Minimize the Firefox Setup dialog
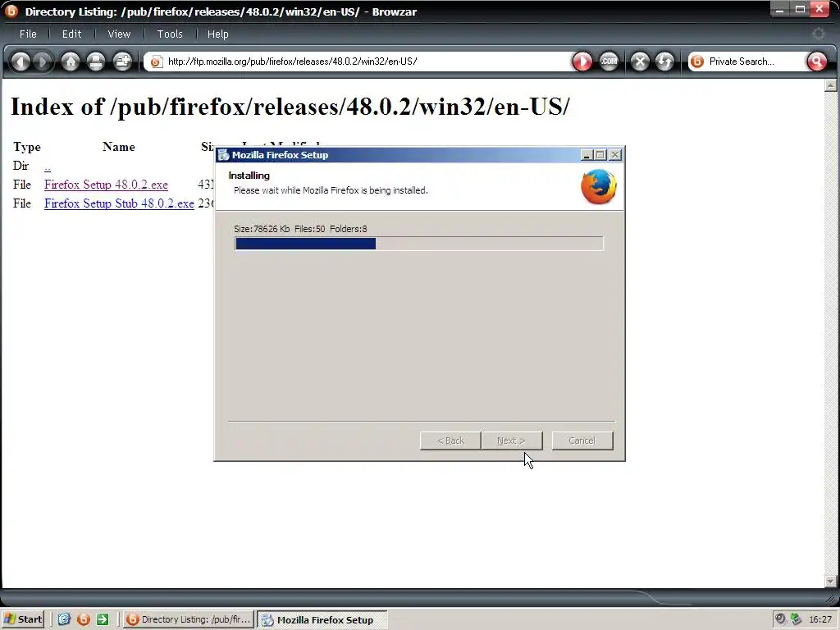The image size is (840, 630). tap(586, 155)
